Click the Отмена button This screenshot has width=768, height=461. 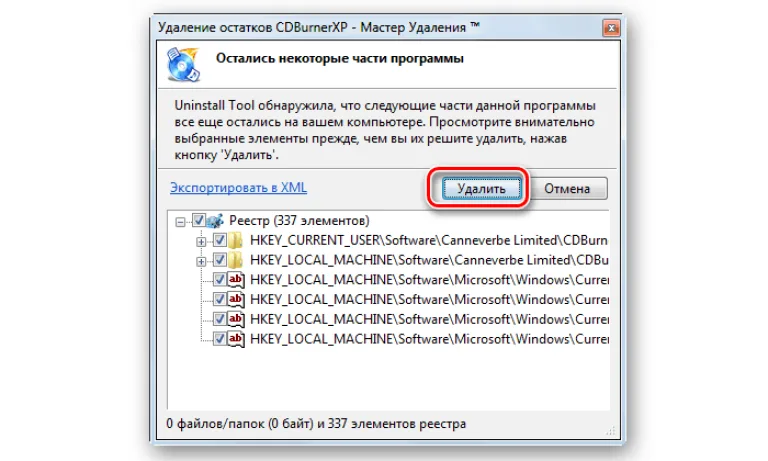(567, 189)
